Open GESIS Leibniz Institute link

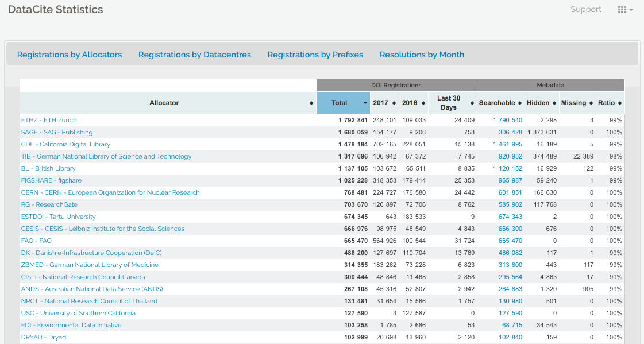point(103,229)
